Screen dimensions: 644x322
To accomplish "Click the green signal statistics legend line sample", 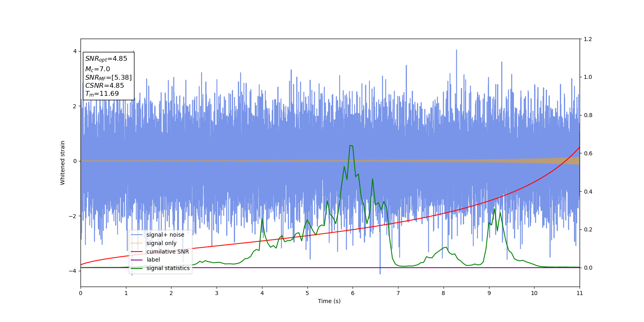I will pyautogui.click(x=137, y=268).
